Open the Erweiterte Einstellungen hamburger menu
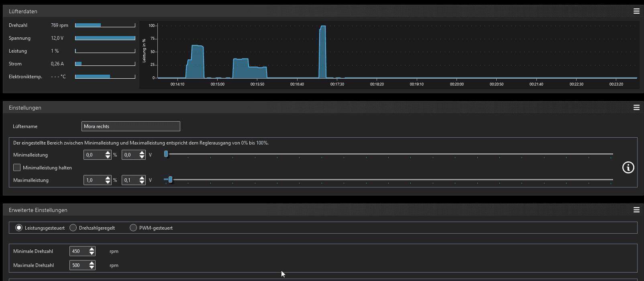 pyautogui.click(x=636, y=210)
